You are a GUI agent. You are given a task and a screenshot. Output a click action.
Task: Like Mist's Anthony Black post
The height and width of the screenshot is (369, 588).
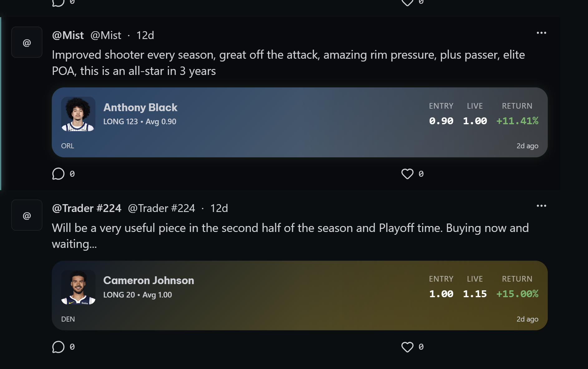(407, 174)
